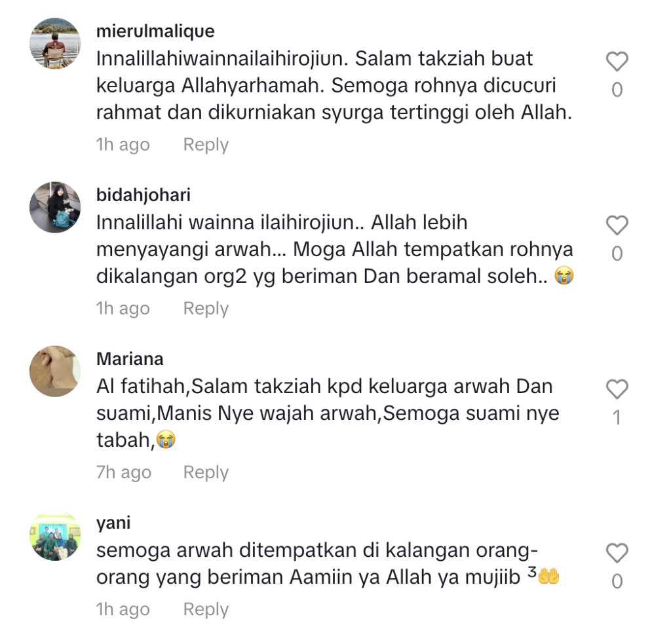Open the bidahjohari username link

[144, 195]
